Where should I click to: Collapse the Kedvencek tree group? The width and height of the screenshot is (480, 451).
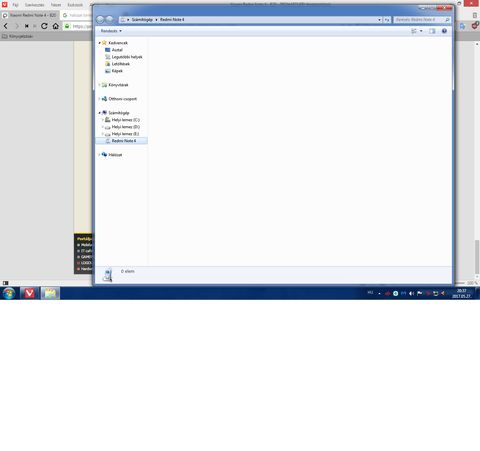(x=99, y=43)
